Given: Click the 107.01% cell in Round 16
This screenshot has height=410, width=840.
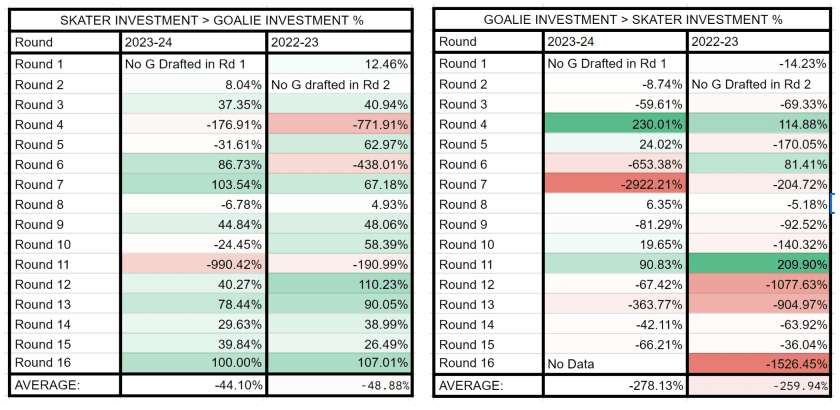Looking at the screenshot, I should 339,363.
